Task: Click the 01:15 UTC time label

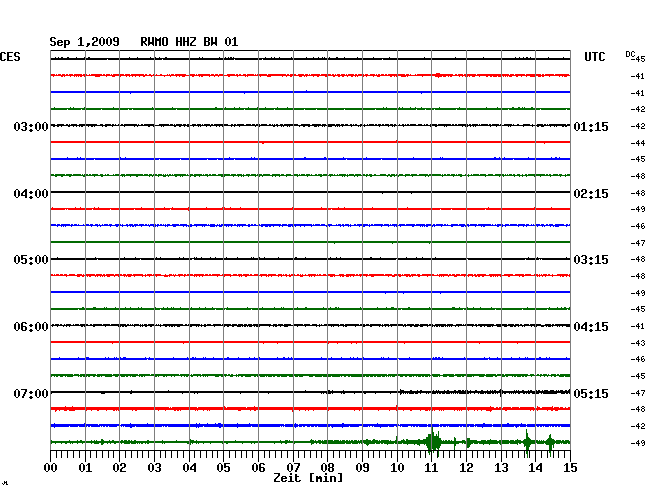Action: [591, 126]
